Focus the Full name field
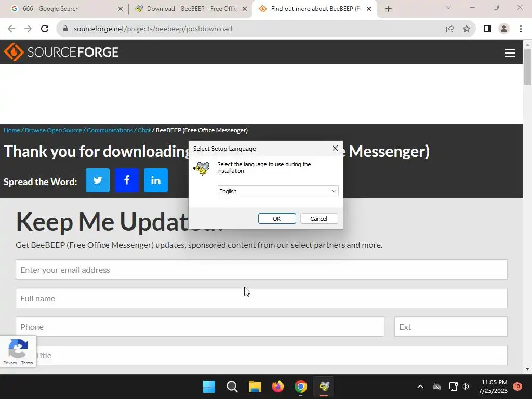Image resolution: width=532 pixels, height=399 pixels. click(x=262, y=298)
